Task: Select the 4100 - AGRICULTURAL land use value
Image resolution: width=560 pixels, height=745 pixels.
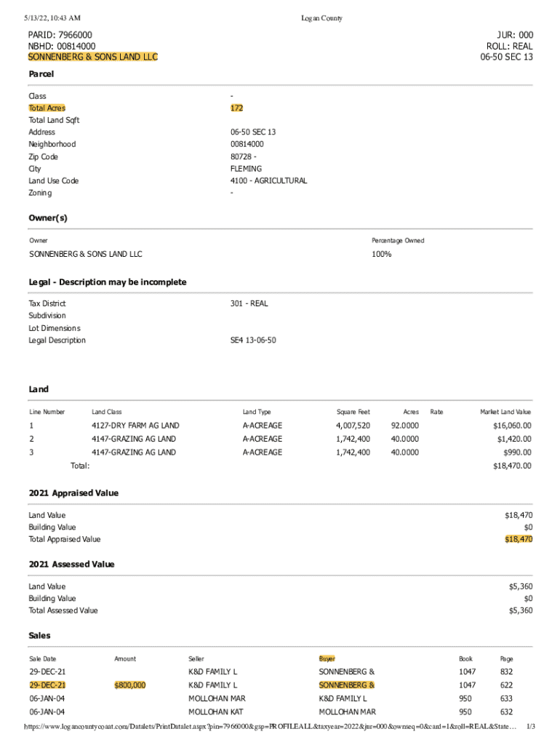Action: coord(268,180)
